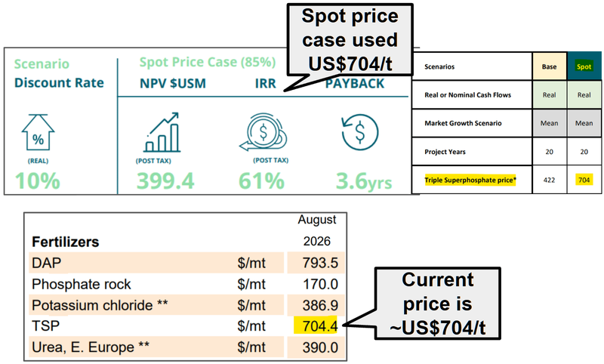Select the 10% discount rate value
Image resolution: width=604 pixels, height=364 pixels.
coord(38,181)
